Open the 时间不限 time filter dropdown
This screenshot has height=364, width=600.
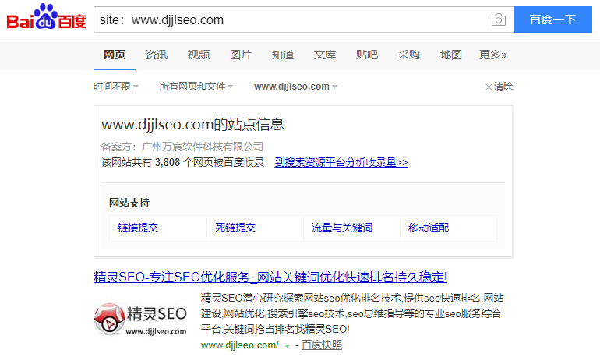point(116,87)
